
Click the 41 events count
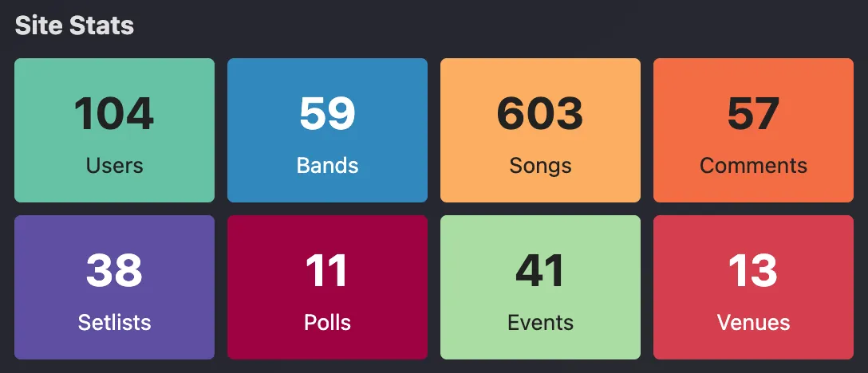click(540, 270)
